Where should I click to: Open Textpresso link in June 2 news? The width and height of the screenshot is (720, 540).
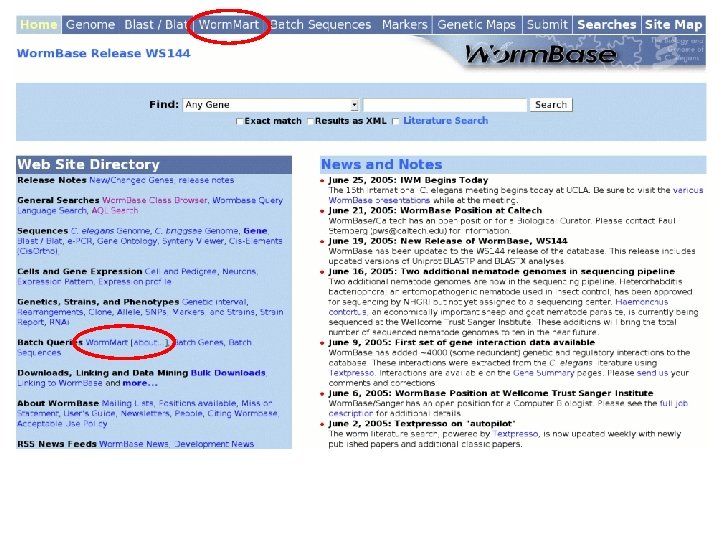[x=515, y=434]
